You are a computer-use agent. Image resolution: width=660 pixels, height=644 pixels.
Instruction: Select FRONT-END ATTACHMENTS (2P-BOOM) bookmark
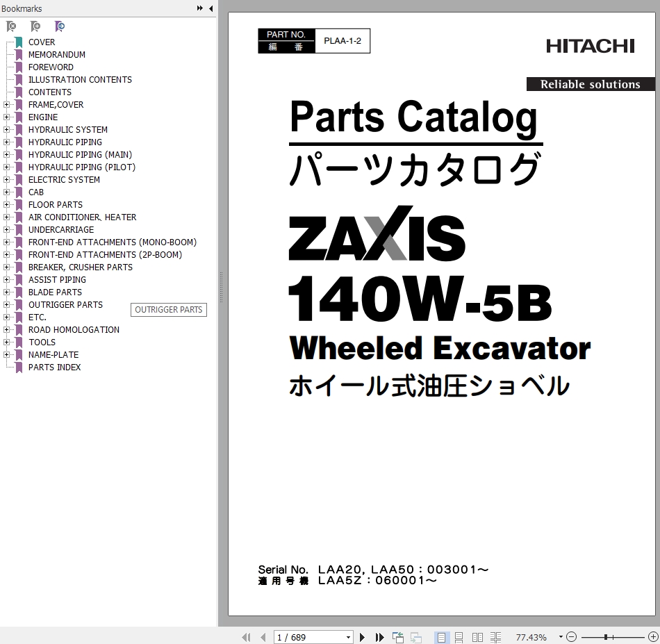tap(105, 255)
